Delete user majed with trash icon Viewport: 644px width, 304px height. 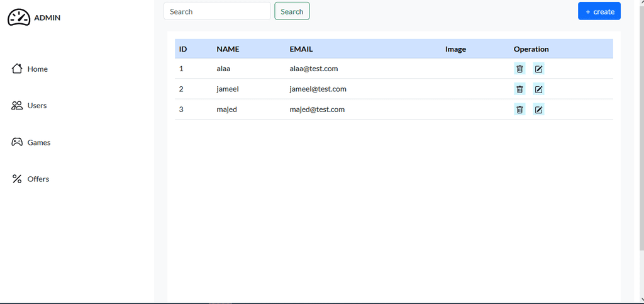(519, 110)
